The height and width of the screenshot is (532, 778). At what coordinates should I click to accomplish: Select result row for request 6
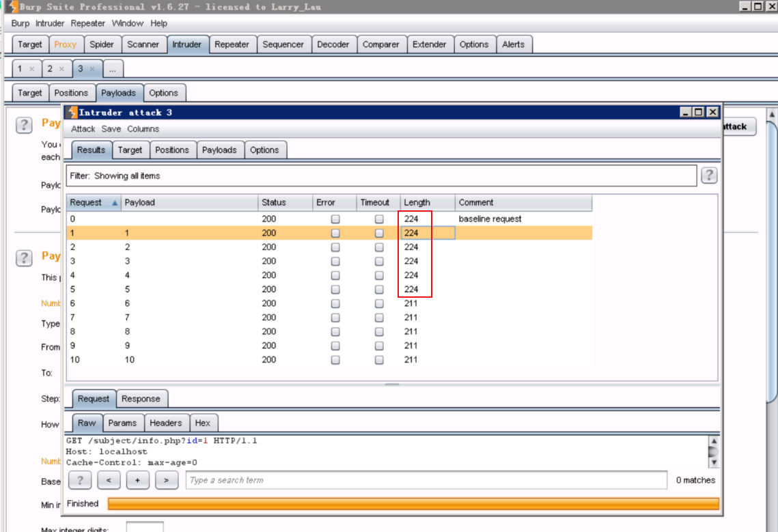(329, 303)
